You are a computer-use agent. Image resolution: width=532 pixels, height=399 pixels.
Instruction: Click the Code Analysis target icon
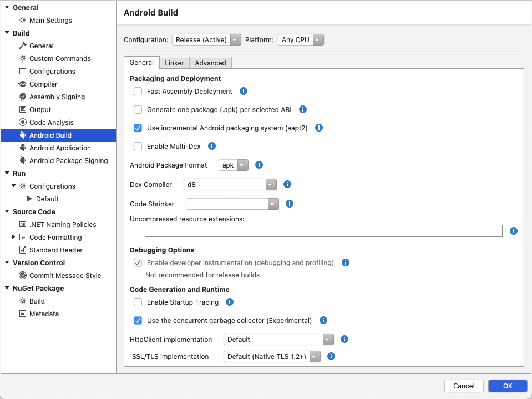click(23, 122)
